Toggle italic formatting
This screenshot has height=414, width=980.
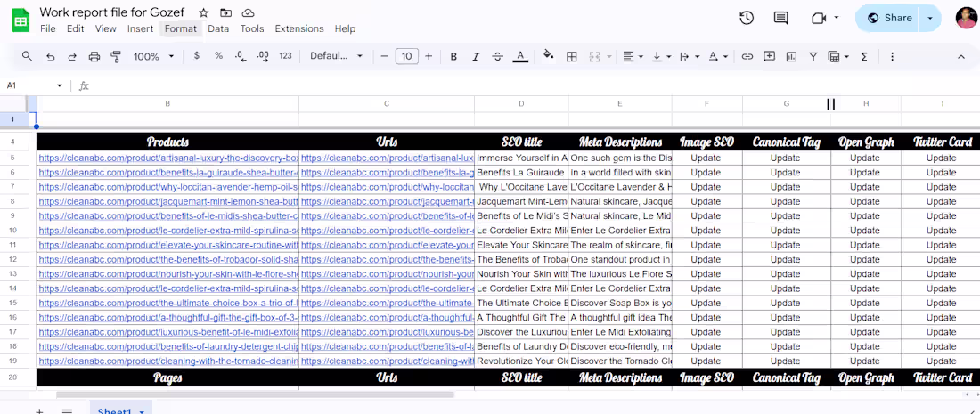coord(476,57)
